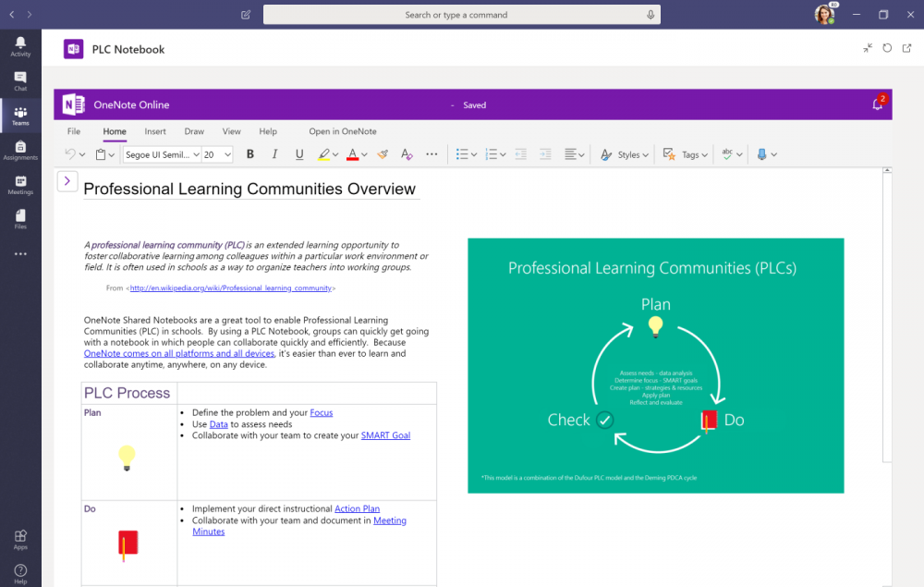
Task: Switch to the Insert ribbon tab
Action: tap(154, 131)
